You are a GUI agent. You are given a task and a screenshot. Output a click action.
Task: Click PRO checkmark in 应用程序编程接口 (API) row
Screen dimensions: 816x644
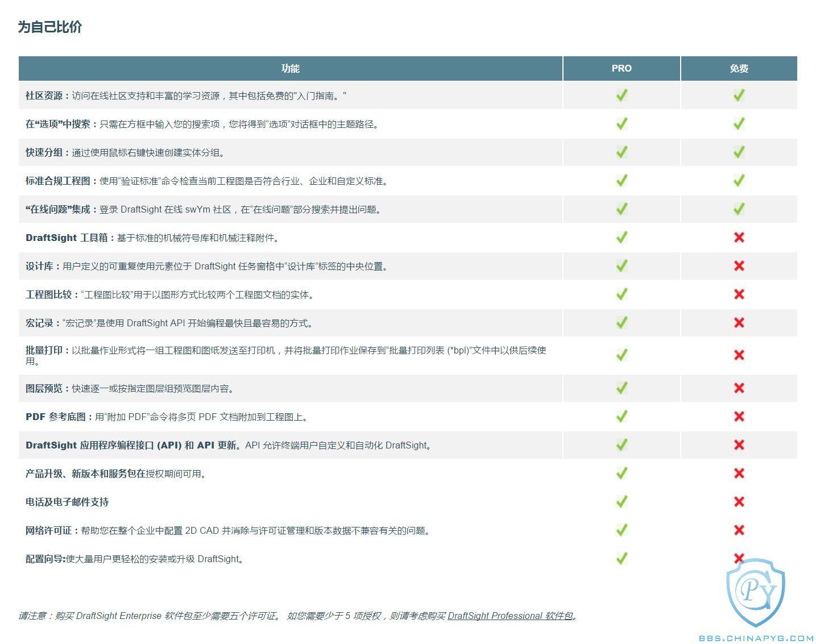622,444
